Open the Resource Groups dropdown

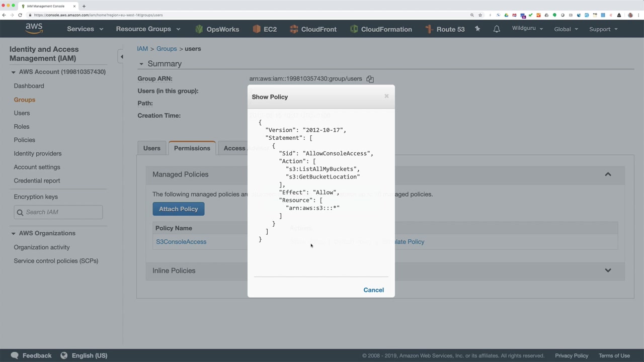tap(147, 29)
